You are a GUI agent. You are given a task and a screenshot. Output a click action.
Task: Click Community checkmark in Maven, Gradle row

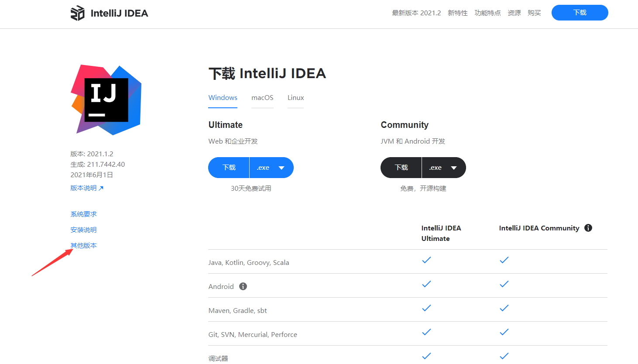click(x=504, y=308)
